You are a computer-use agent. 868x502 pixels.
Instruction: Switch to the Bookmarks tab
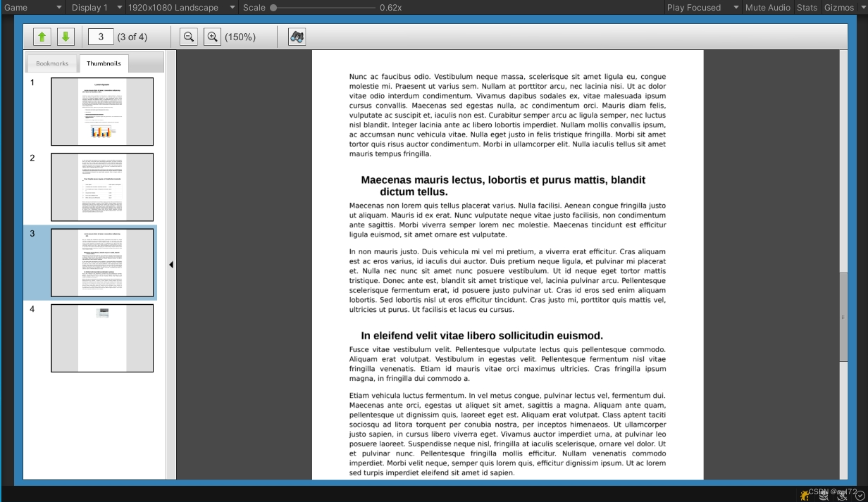point(51,63)
